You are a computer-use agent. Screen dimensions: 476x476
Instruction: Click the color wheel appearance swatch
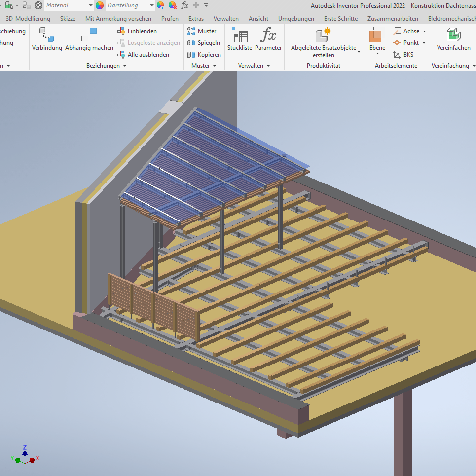click(100, 5)
